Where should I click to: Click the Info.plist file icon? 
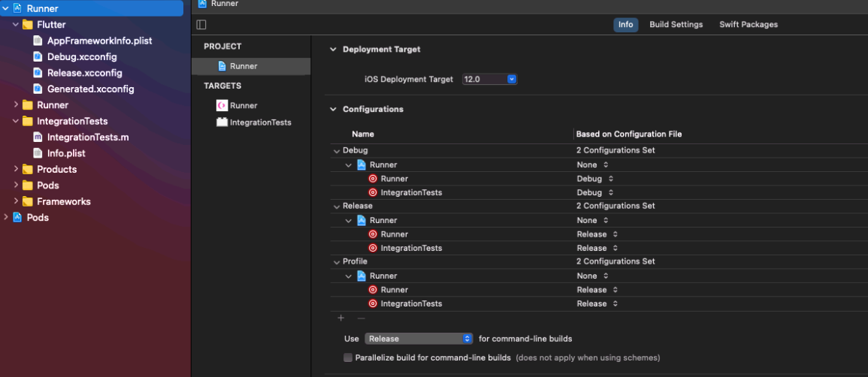tap(38, 153)
